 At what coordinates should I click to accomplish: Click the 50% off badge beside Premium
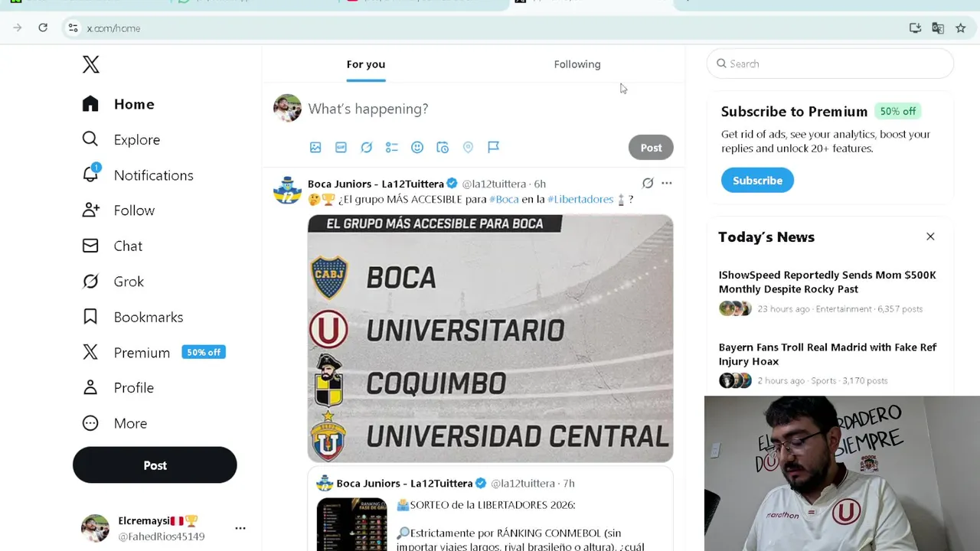[204, 352]
